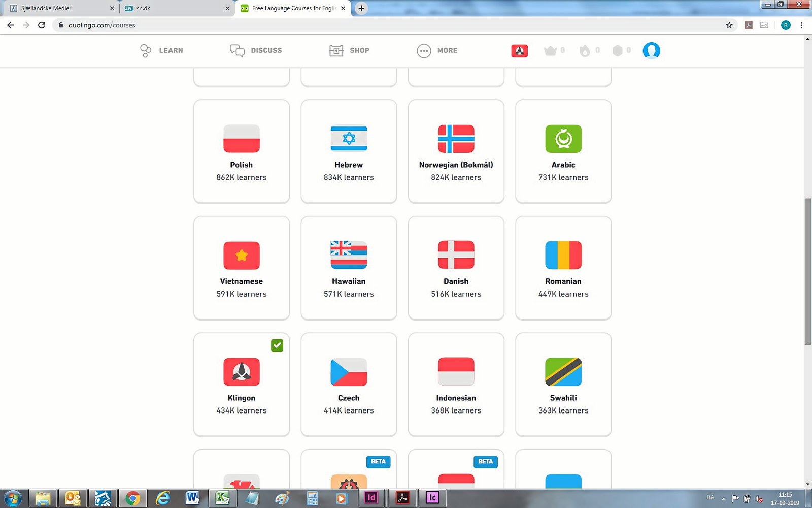Open the Chrome profile avatar menu

pyautogui.click(x=786, y=25)
